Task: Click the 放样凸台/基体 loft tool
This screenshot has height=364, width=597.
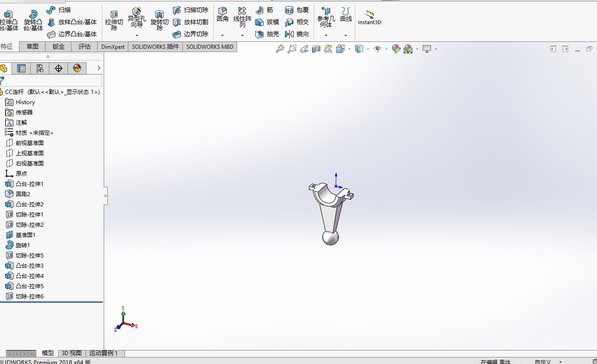Action: tap(72, 22)
